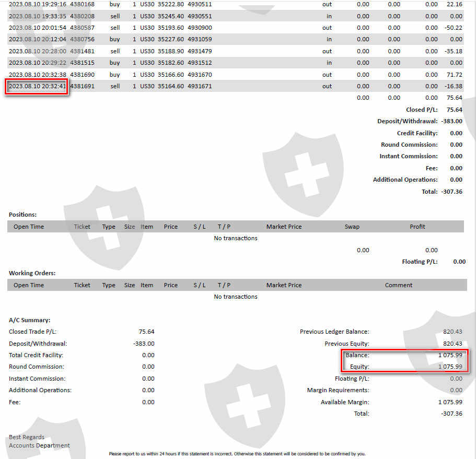Click the deals Total -307.36 value
Viewport: 476px width, 459px height.
[x=452, y=192]
